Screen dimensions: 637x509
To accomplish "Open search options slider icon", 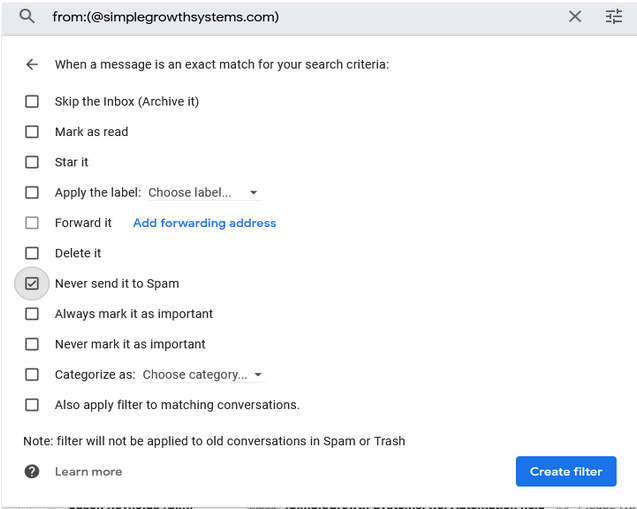I will point(613,17).
